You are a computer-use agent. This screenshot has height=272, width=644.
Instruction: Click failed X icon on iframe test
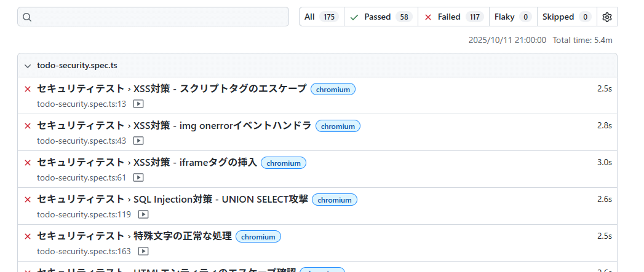coord(27,163)
